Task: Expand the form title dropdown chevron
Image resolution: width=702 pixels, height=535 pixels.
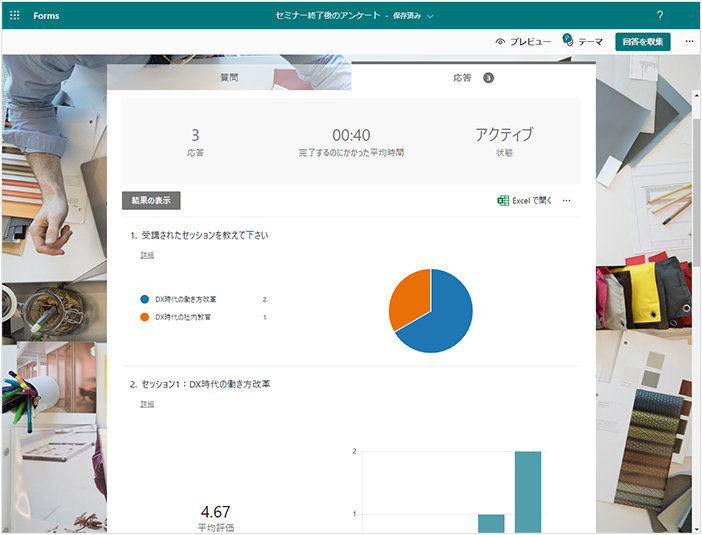Action: tap(430, 16)
